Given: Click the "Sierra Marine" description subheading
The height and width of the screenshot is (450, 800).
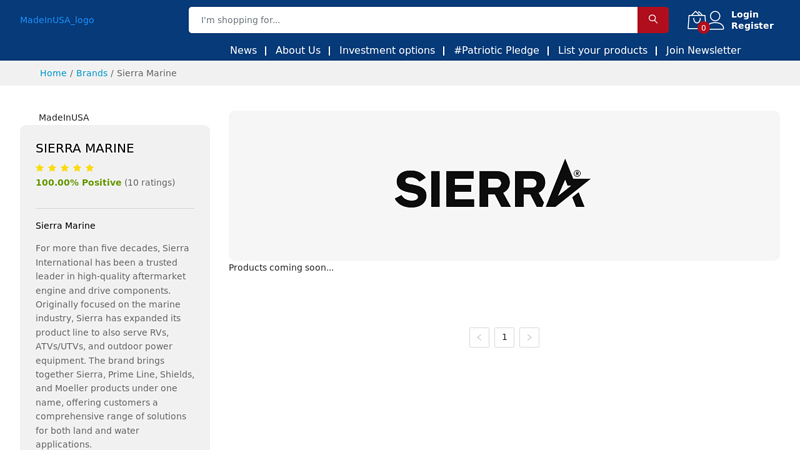Looking at the screenshot, I should pyautogui.click(x=65, y=226).
